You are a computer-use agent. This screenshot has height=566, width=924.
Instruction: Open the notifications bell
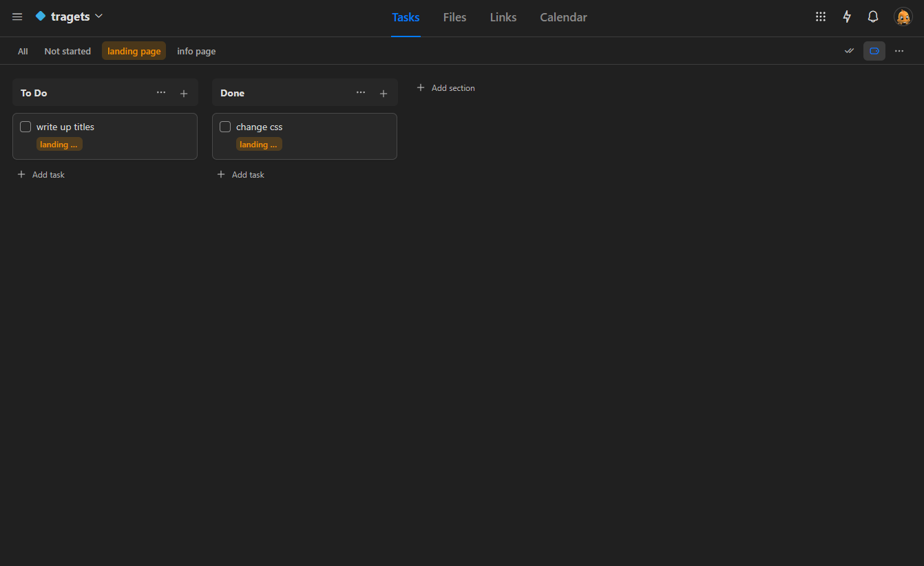(x=873, y=17)
